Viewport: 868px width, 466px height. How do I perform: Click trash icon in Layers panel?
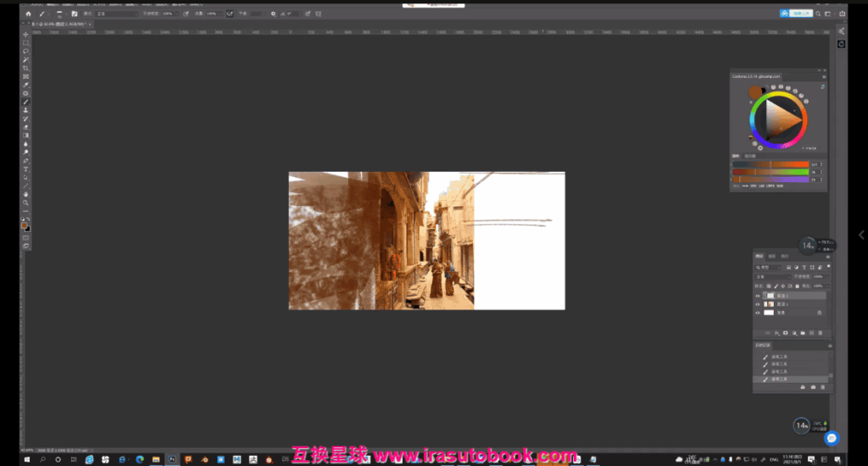click(x=820, y=333)
